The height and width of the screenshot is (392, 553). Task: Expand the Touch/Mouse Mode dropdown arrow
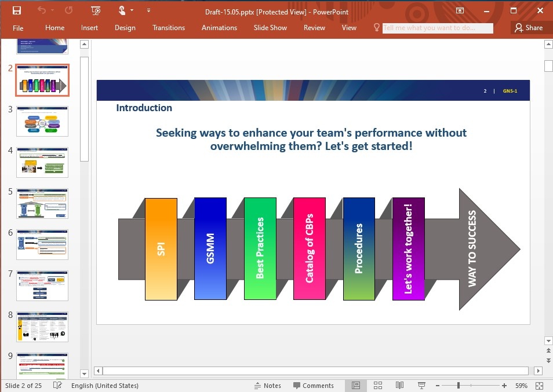point(132,10)
